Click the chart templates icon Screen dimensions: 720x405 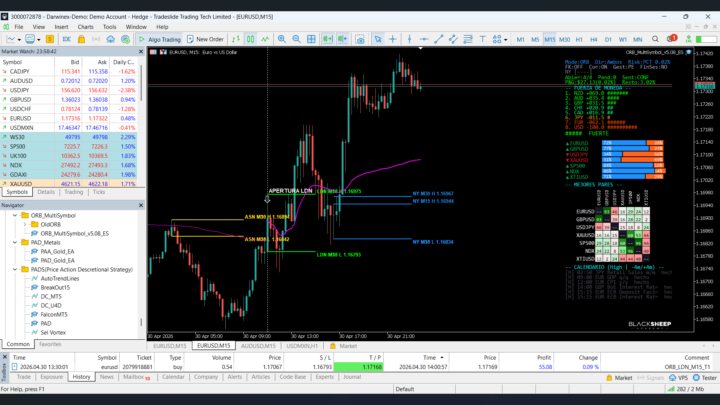[x=30, y=39]
